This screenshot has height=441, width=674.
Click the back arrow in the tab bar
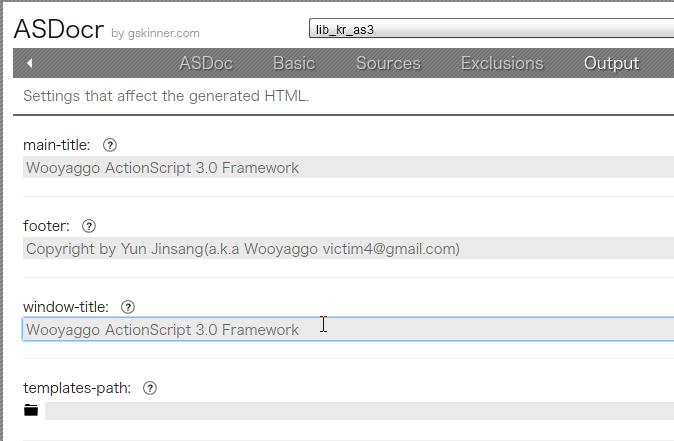pyautogui.click(x=29, y=63)
